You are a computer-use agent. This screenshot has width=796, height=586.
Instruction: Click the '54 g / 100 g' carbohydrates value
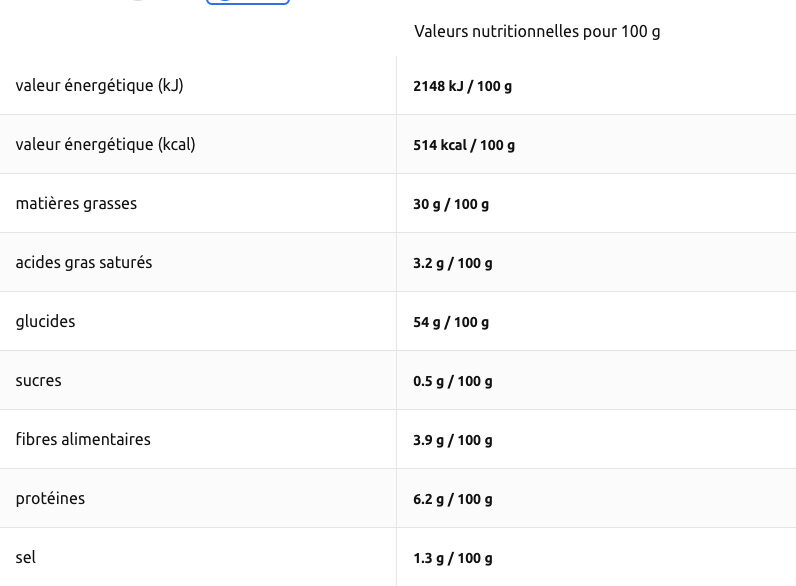tap(451, 323)
